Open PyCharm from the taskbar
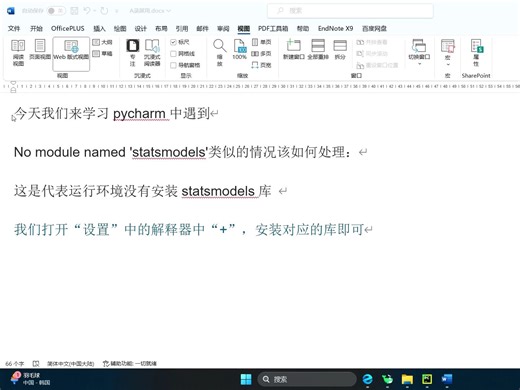Screen dimensions: 520x390 pyautogui.click(x=427, y=379)
